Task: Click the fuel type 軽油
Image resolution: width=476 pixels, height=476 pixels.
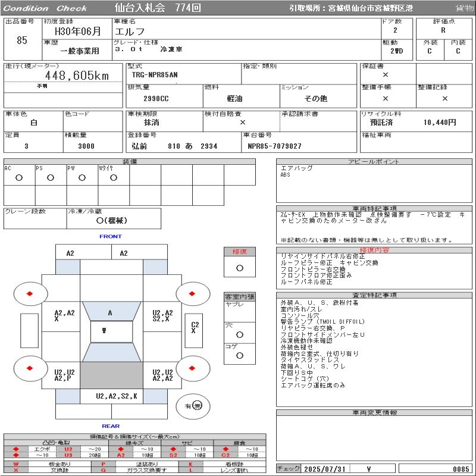Action: [x=234, y=98]
